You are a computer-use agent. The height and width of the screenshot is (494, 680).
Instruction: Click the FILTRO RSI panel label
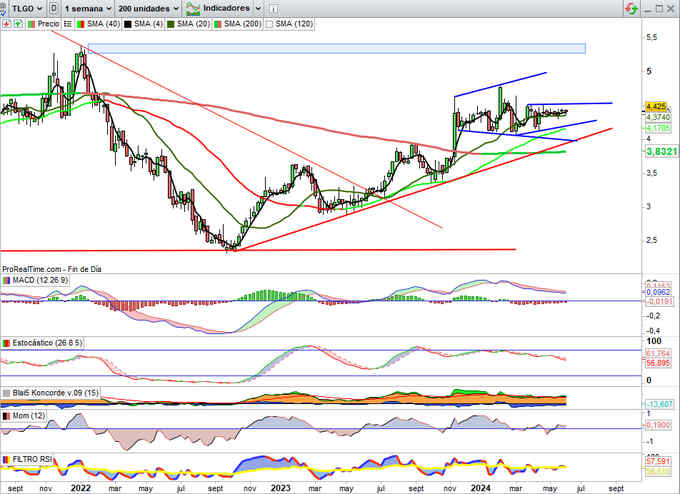pos(32,459)
